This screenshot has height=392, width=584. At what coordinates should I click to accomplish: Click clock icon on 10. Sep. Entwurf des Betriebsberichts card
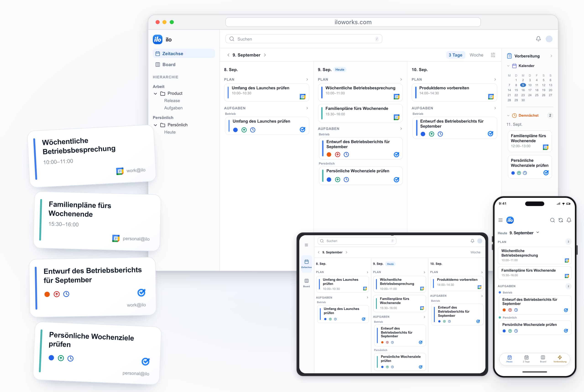tap(440, 134)
